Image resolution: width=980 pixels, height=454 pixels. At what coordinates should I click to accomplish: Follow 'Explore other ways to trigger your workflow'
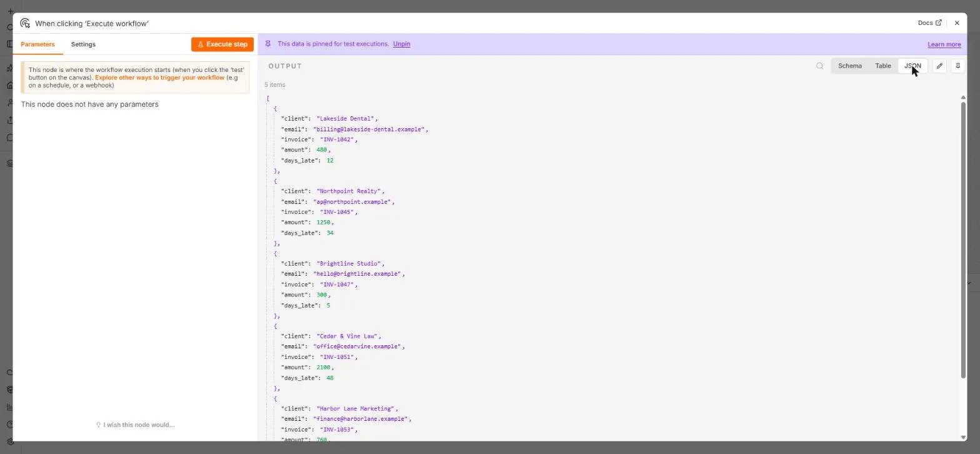tap(159, 78)
